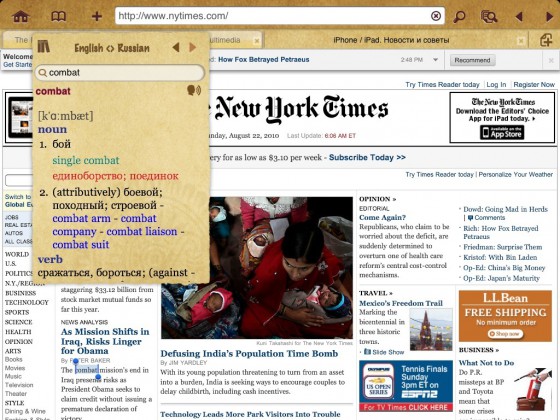Click the dictionary search field containing combat

click(x=120, y=72)
